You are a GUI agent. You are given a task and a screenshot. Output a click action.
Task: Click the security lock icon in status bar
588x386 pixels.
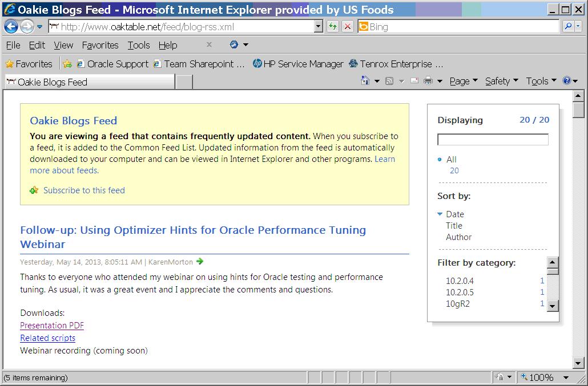click(500, 377)
